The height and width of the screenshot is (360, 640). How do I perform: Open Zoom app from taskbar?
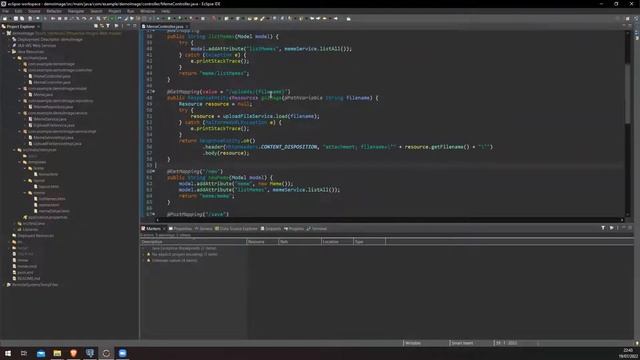[122, 353]
